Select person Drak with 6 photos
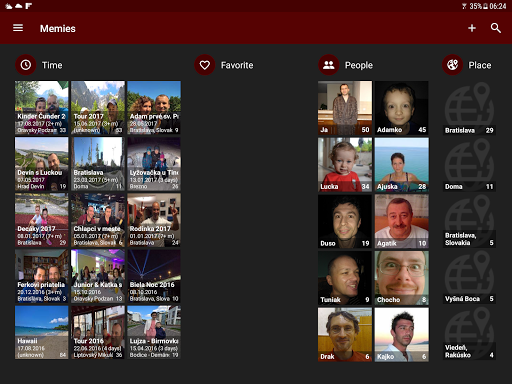 point(345,335)
